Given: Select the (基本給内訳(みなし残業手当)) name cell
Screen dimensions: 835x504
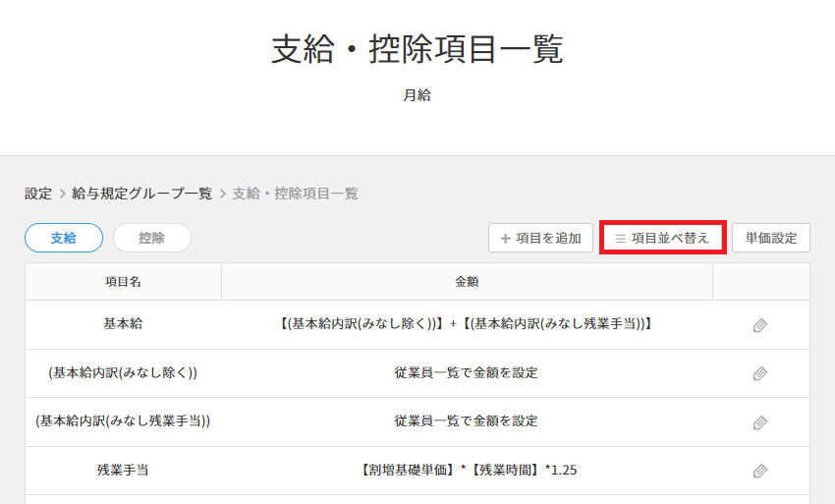Looking at the screenshot, I should click(123, 421).
